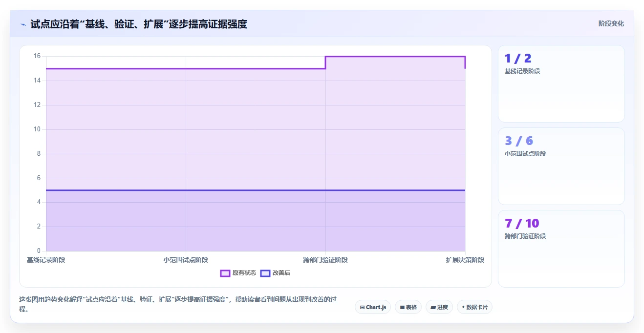644x333 pixels.
Task: Click the sparkle icon in 数据卡片 tag
Action: pyautogui.click(x=463, y=307)
